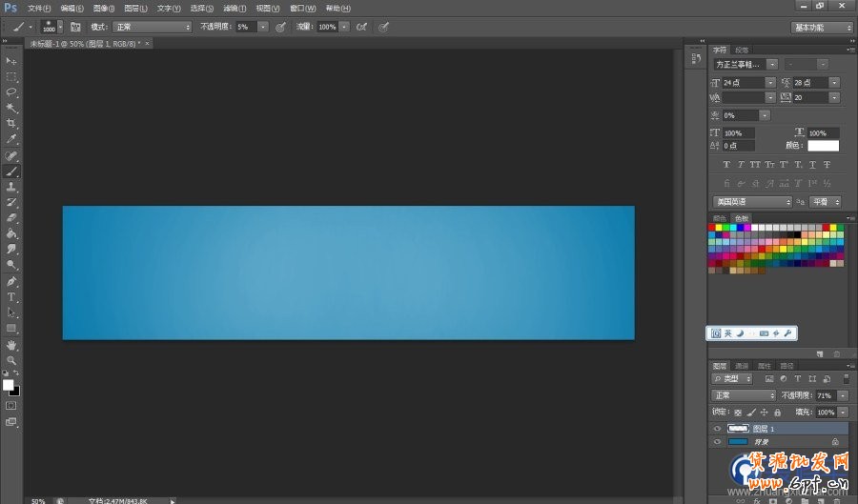Select the Zoom tool in toolbox

click(x=11, y=360)
